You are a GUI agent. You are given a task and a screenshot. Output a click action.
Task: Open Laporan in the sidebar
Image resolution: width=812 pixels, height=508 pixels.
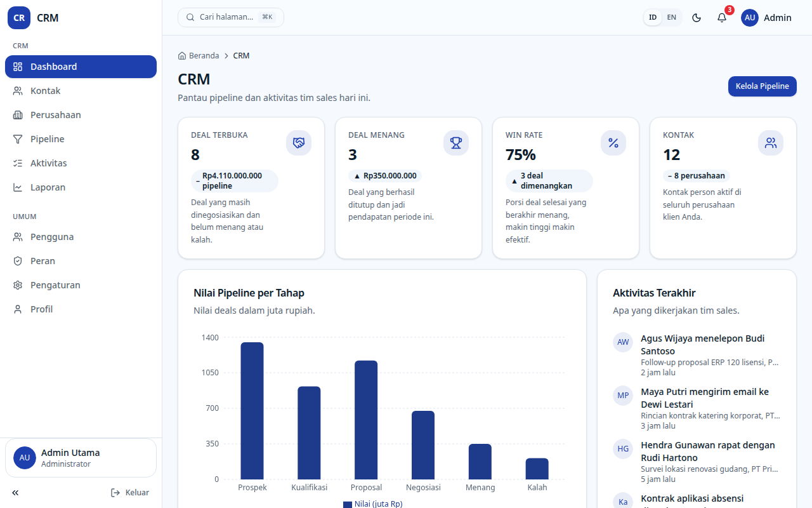81,187
